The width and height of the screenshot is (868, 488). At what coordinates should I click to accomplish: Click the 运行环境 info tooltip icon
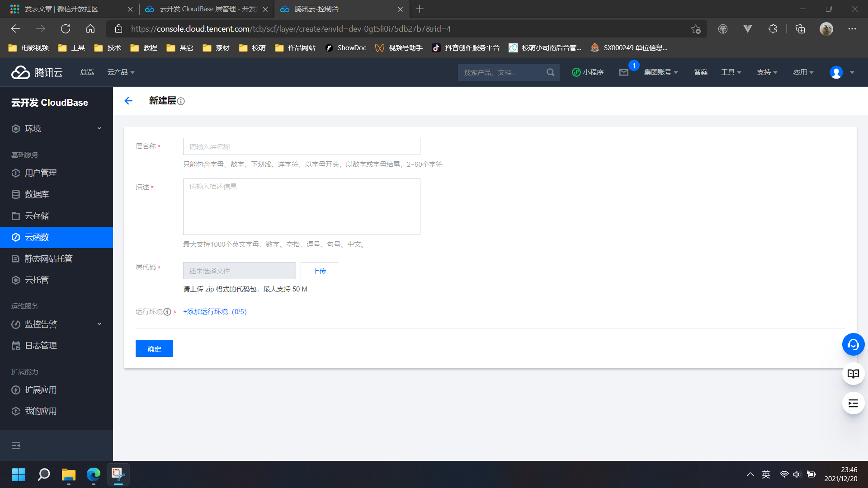click(x=167, y=312)
